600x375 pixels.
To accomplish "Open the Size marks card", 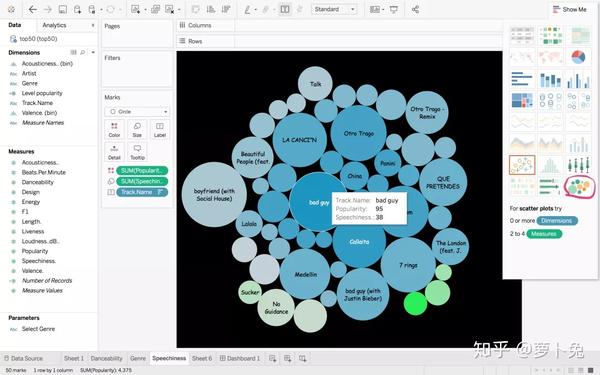I will tap(137, 130).
